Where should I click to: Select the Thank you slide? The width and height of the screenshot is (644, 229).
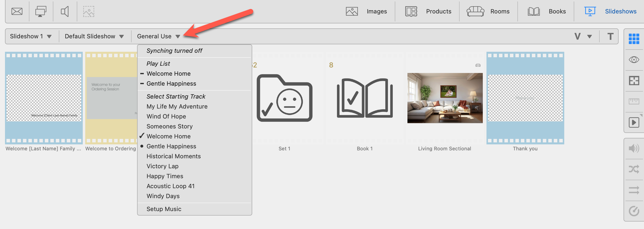(525, 98)
